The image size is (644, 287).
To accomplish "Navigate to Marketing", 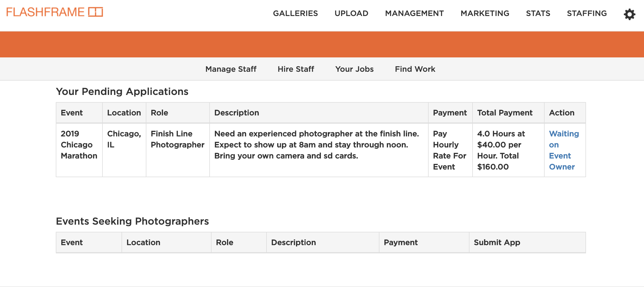I will (485, 13).
